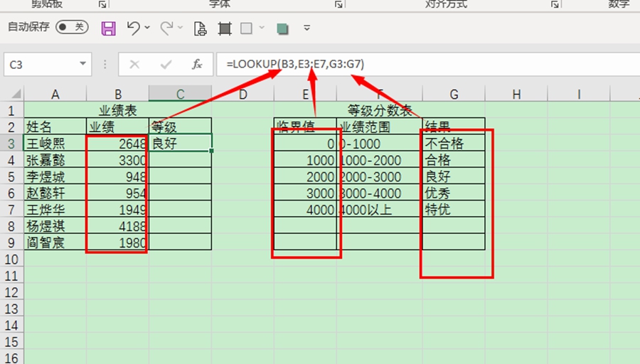Screen dimensions: 640x364
Task: Click the Enter checkmark formula button
Action: pos(166,65)
